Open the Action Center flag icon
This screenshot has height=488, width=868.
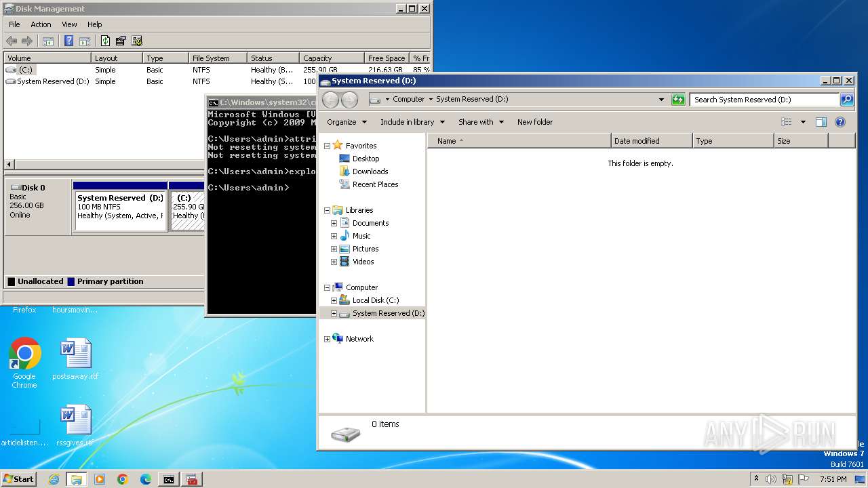click(804, 479)
